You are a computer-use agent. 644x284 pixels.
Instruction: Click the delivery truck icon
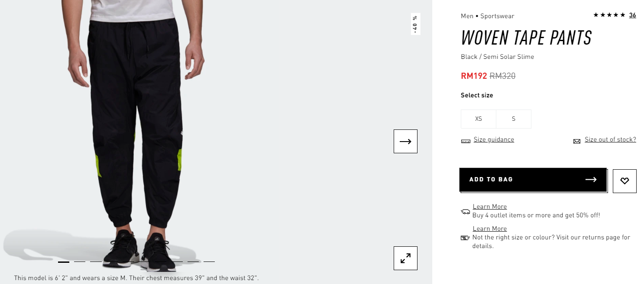coord(466,212)
